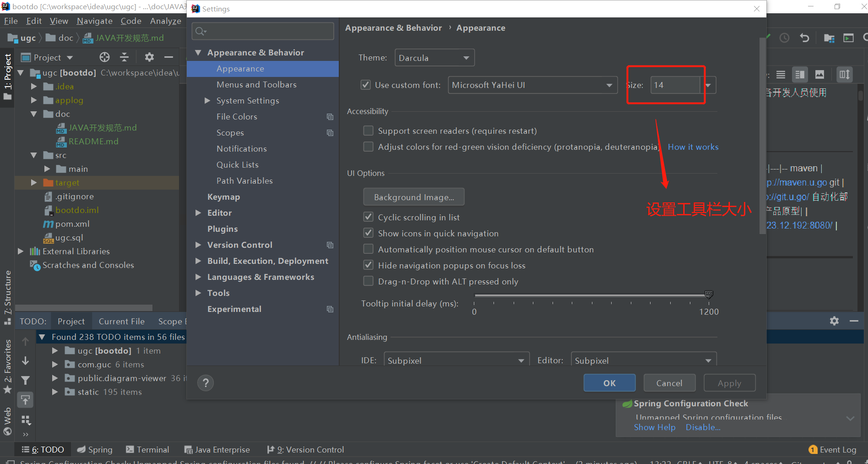Click the autoscroll to source icon in TODO panel
Screen dimensions: 868x464
(x=26, y=400)
